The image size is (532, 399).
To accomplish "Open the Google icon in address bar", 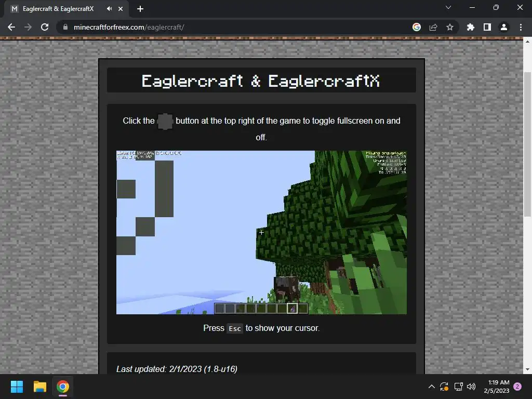I will [x=417, y=27].
